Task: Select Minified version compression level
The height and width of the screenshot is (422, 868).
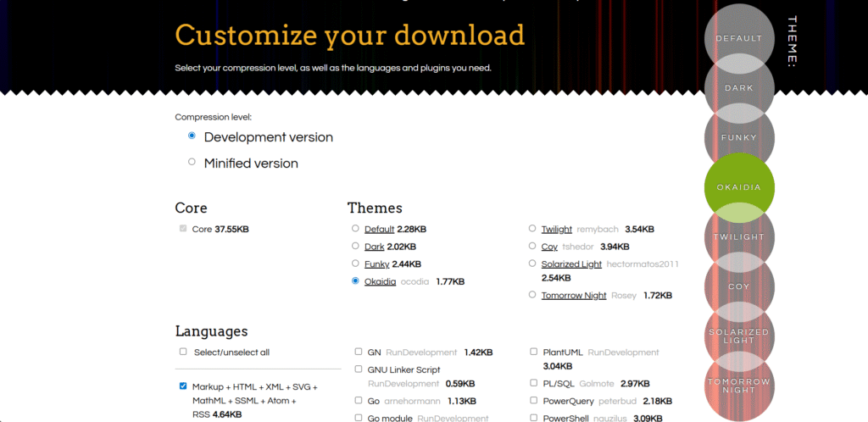Action: click(x=192, y=162)
